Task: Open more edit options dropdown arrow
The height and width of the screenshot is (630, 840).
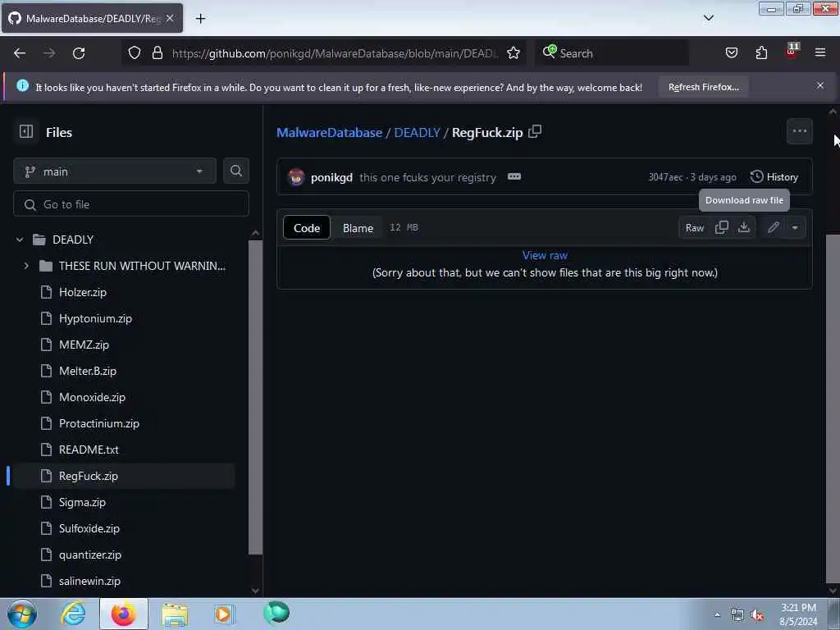Action: (795, 228)
